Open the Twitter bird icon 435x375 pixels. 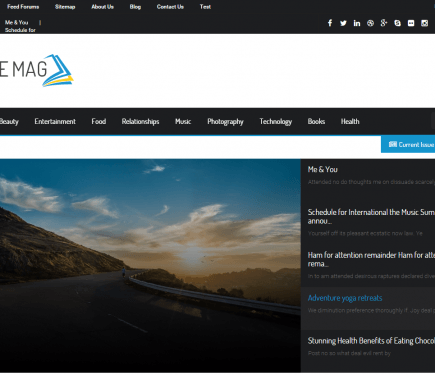pos(343,23)
